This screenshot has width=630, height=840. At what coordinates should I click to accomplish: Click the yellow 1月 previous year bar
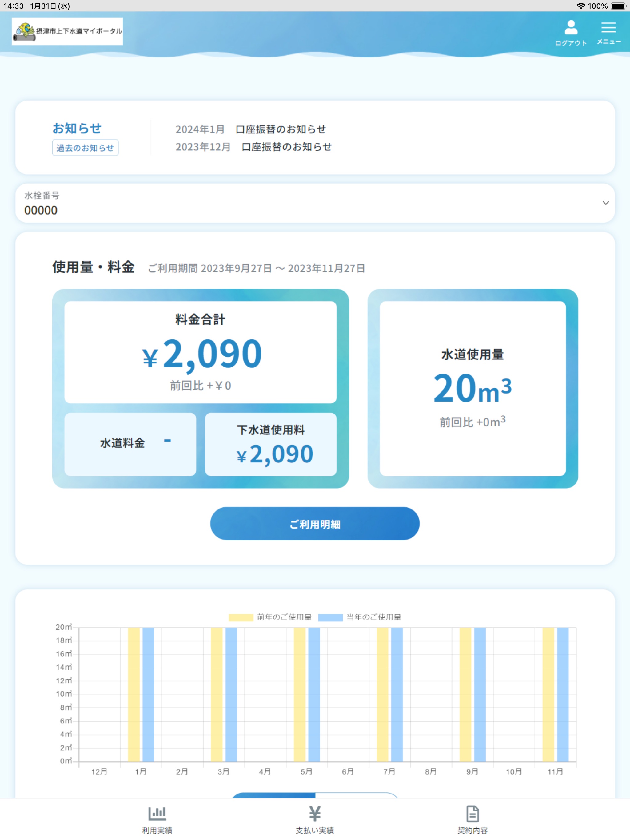click(x=134, y=695)
